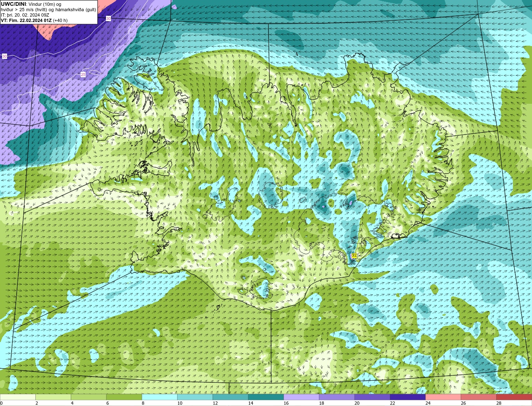Select the 26–28 m/s salmon legend swatch
The height and width of the screenshot is (406, 532).
click(x=479, y=397)
